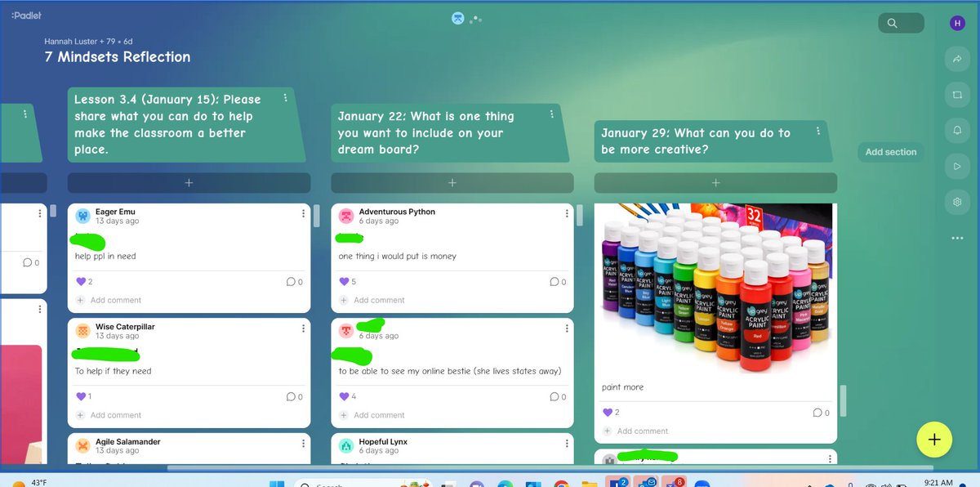The width and height of the screenshot is (980, 487).
Task: Click Wise Caterpillar's avatar icon
Action: click(82, 331)
